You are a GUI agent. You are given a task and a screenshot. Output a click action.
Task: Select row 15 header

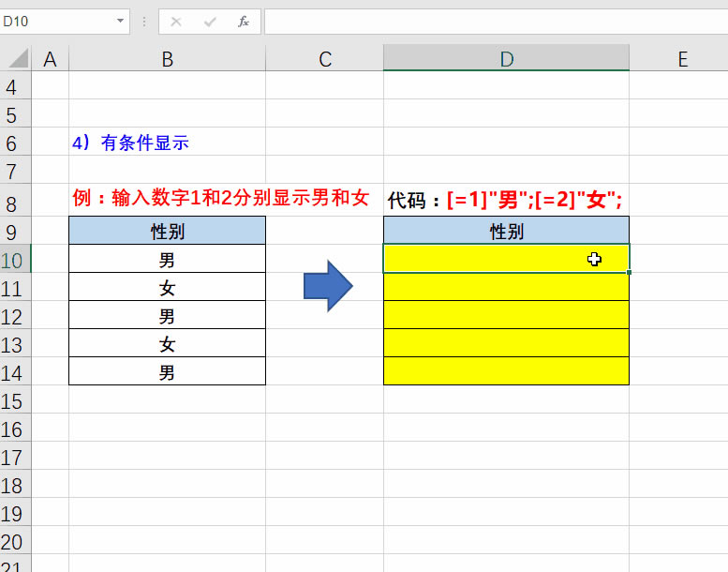(x=15, y=399)
